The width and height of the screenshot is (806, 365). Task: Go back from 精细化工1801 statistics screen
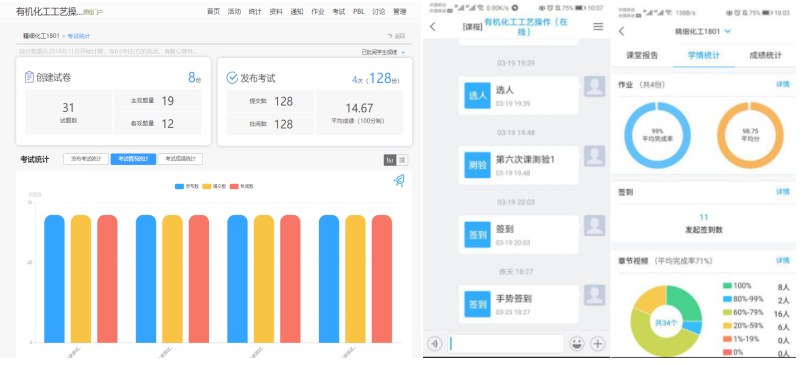point(621,31)
